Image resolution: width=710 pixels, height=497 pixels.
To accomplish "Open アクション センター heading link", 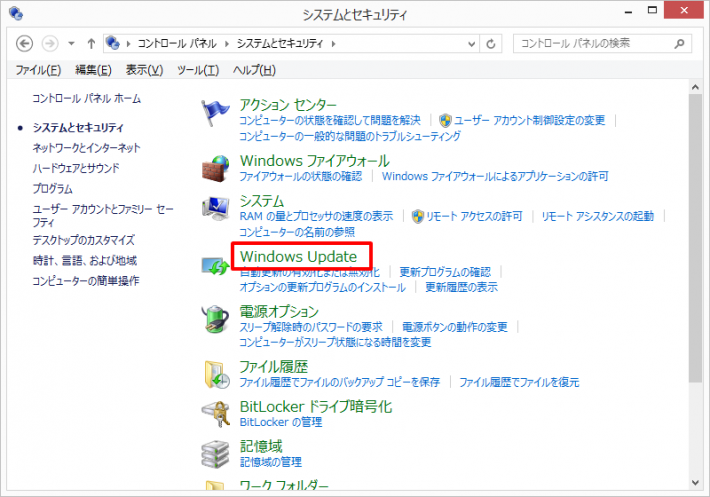I will (x=288, y=105).
